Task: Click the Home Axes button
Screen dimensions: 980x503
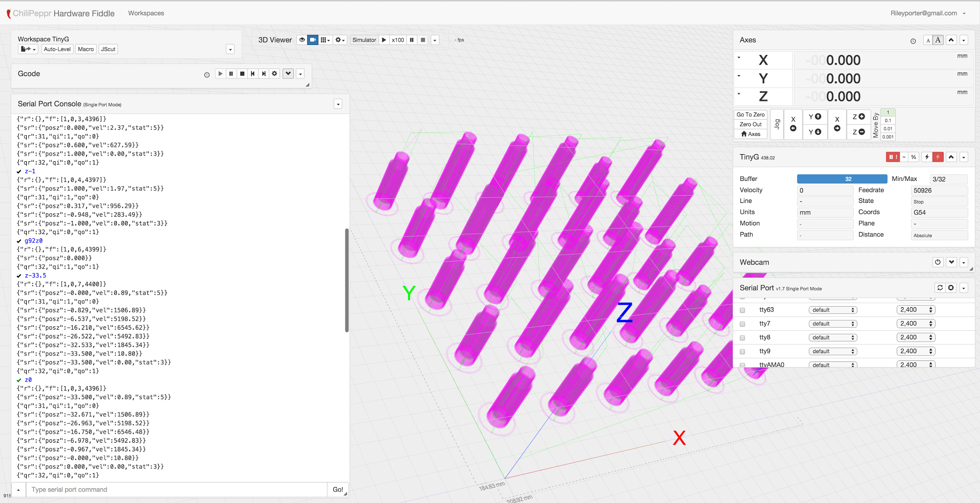Action: pos(750,134)
